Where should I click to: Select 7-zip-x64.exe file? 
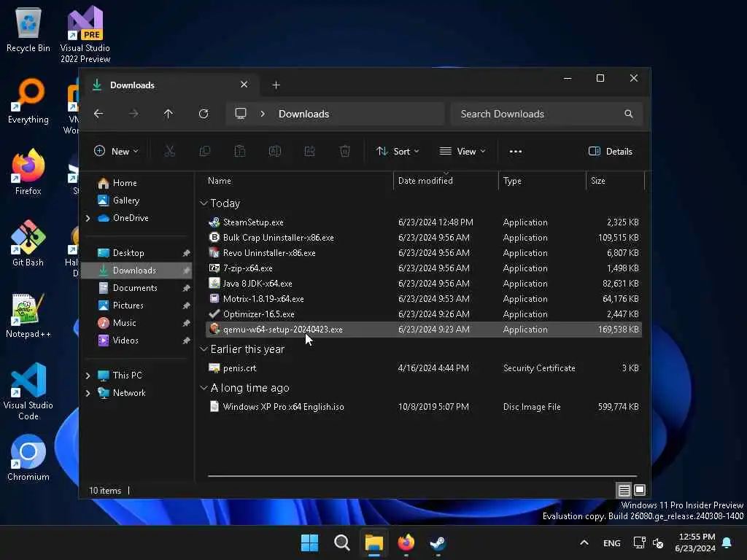click(x=424, y=268)
